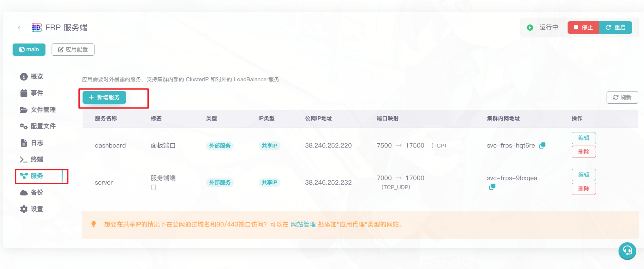Restart the FRP server application
The height and width of the screenshot is (269, 644).
pos(615,28)
